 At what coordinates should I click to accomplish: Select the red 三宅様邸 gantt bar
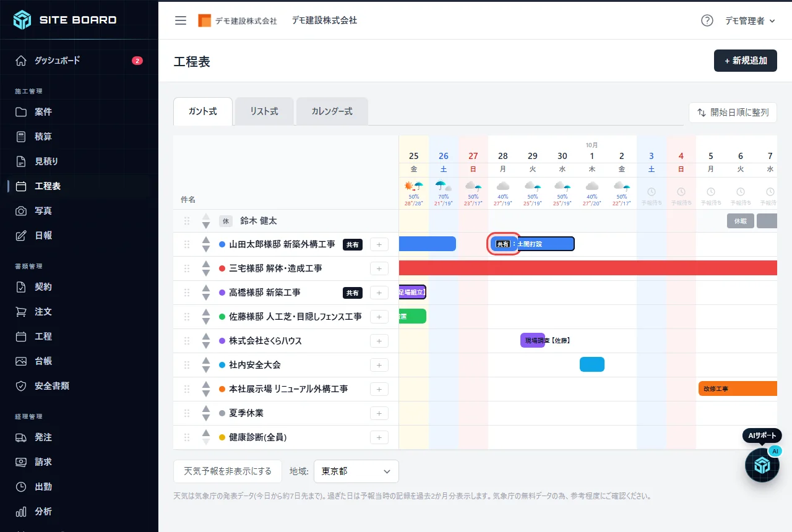pos(588,268)
